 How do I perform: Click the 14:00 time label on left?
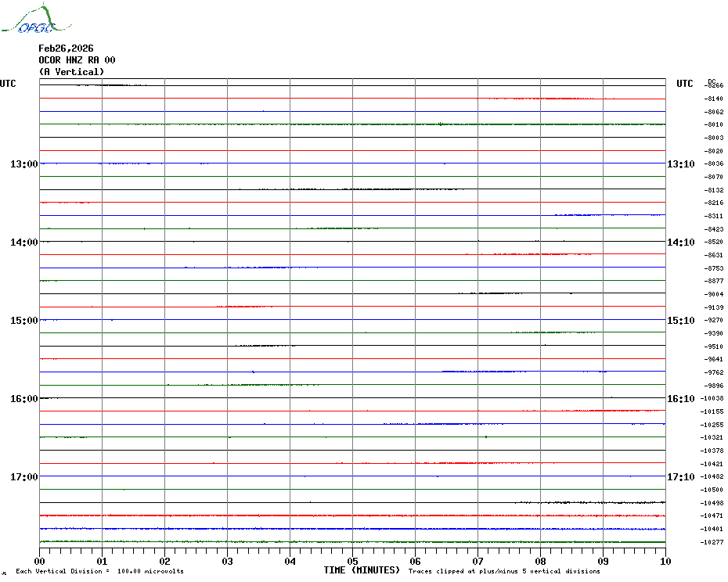[x=24, y=242]
